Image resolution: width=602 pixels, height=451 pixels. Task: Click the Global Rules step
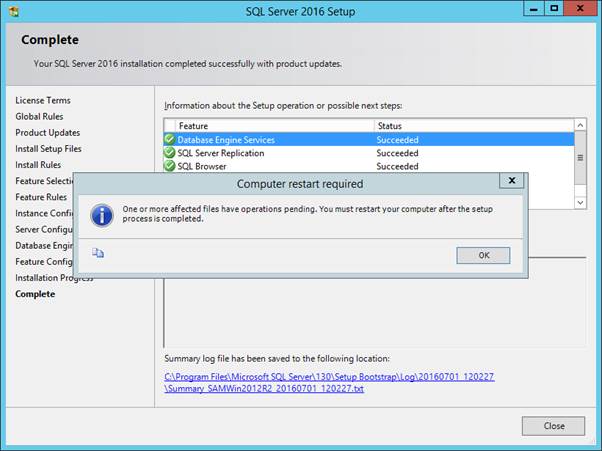39,116
